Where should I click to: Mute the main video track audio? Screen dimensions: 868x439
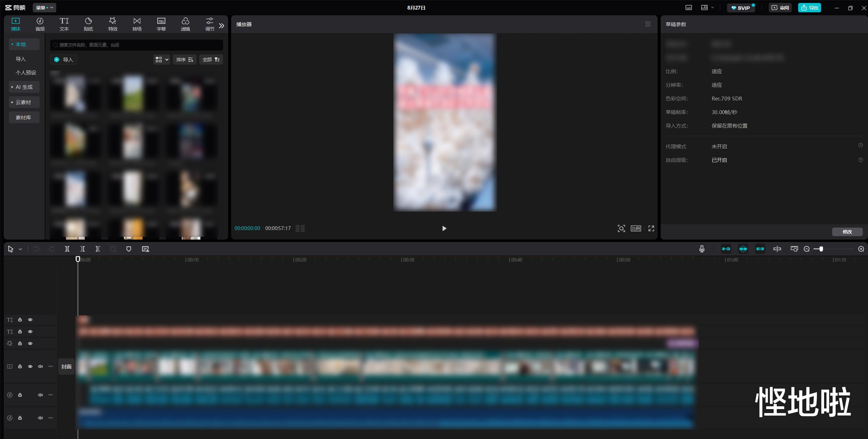pos(41,367)
